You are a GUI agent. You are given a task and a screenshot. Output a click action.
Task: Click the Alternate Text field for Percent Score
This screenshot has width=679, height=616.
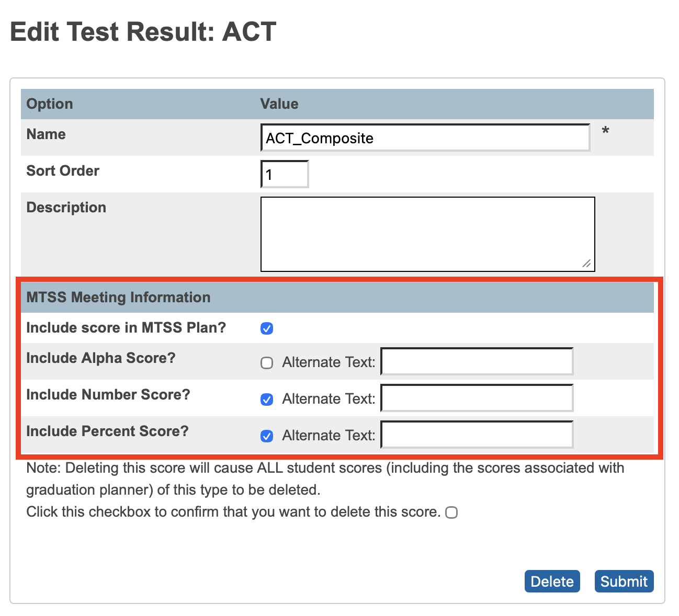(476, 435)
